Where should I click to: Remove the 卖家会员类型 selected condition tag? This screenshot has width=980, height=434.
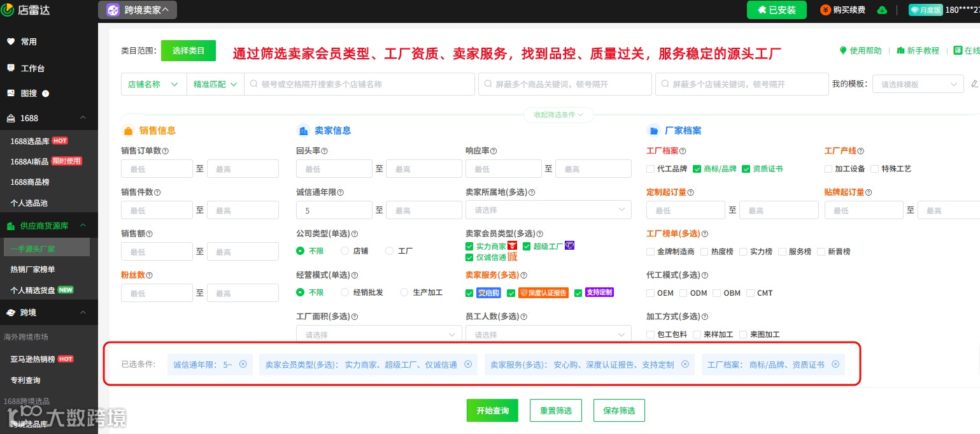pyautogui.click(x=467, y=364)
